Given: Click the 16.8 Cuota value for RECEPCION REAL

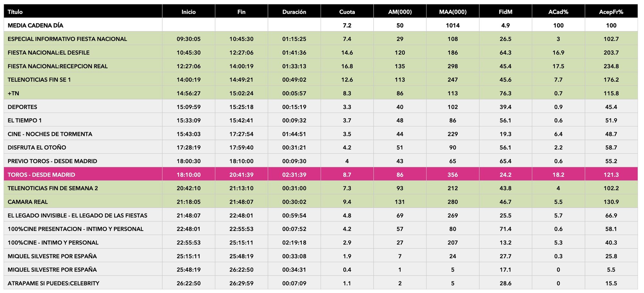Looking at the screenshot, I should (x=347, y=66).
